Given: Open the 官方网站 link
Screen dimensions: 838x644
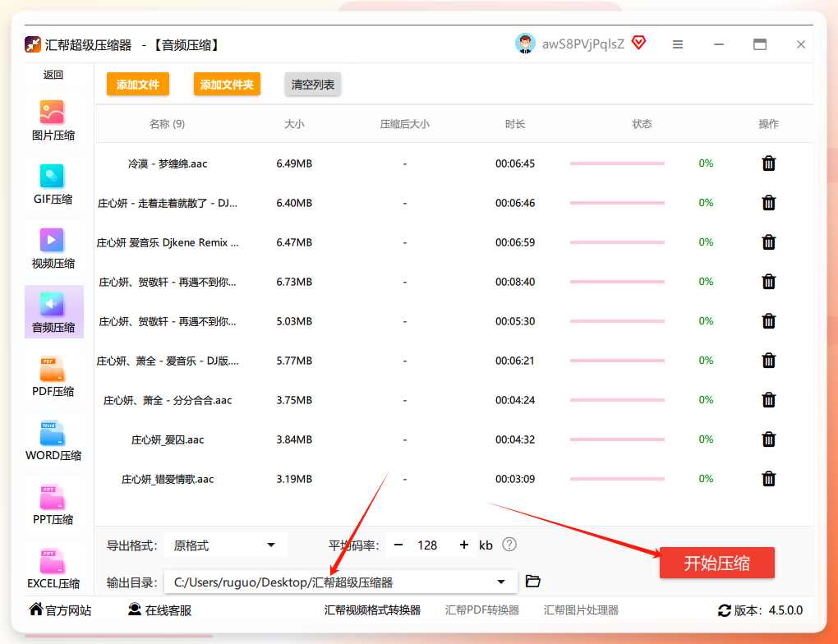Looking at the screenshot, I should click(61, 610).
